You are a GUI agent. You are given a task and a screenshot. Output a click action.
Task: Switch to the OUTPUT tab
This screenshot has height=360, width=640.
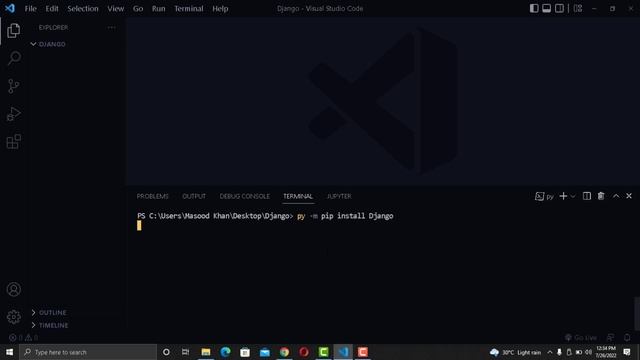click(194, 196)
